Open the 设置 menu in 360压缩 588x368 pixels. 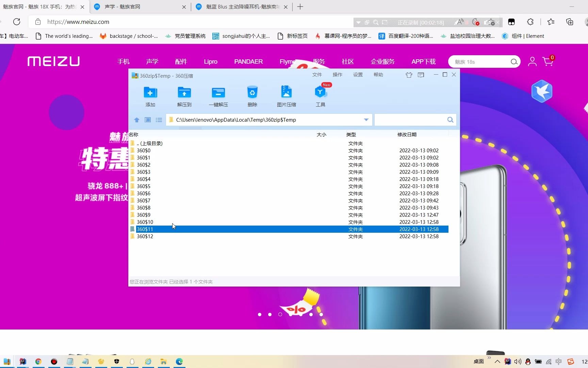(358, 75)
